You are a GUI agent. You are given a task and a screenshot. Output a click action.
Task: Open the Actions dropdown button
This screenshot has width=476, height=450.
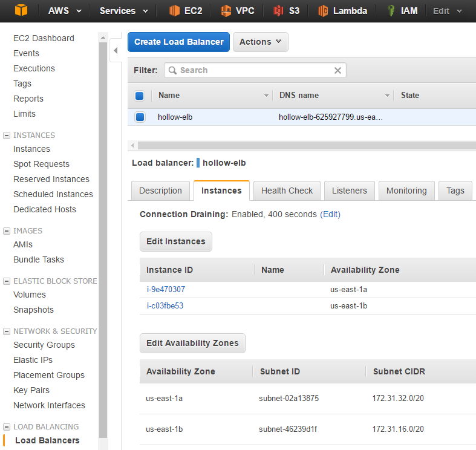pyautogui.click(x=261, y=42)
